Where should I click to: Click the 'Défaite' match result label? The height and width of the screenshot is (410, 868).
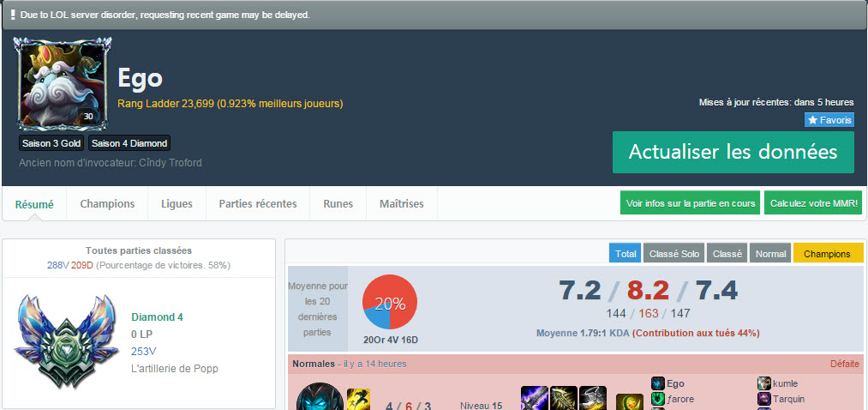(x=845, y=364)
